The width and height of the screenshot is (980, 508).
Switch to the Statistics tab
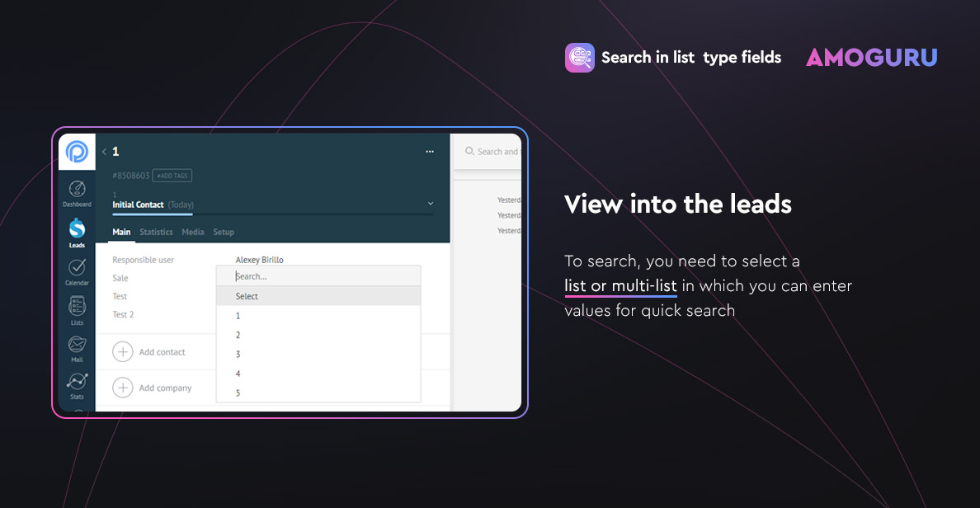(156, 233)
